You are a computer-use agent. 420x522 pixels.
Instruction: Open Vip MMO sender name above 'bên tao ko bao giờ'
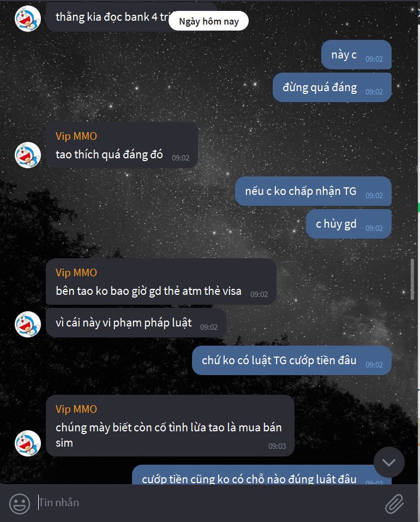[76, 272]
